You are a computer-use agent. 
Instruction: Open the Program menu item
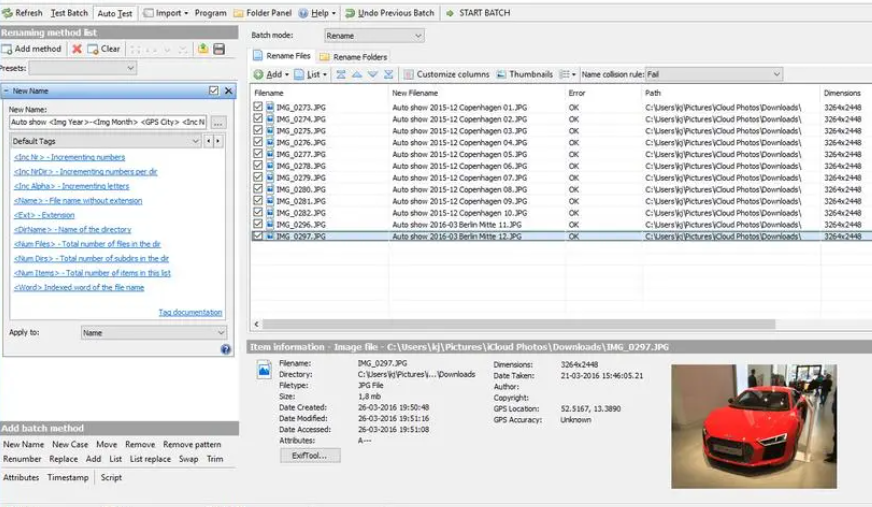pyautogui.click(x=211, y=13)
